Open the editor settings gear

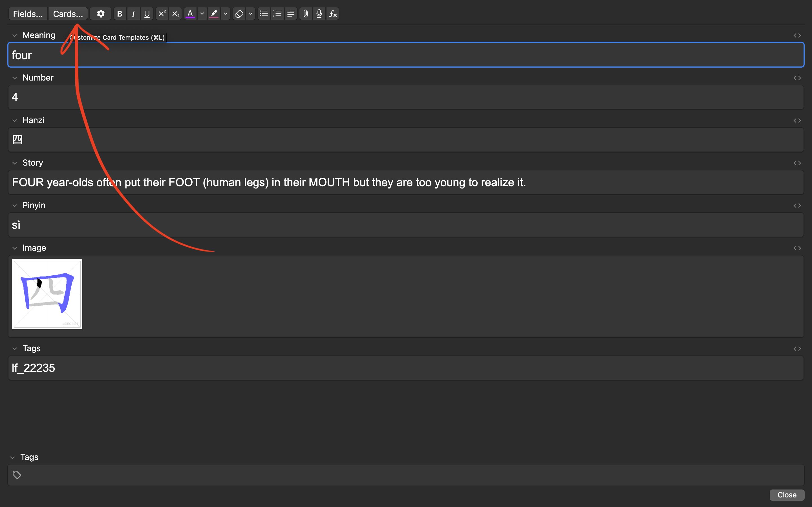(x=100, y=14)
